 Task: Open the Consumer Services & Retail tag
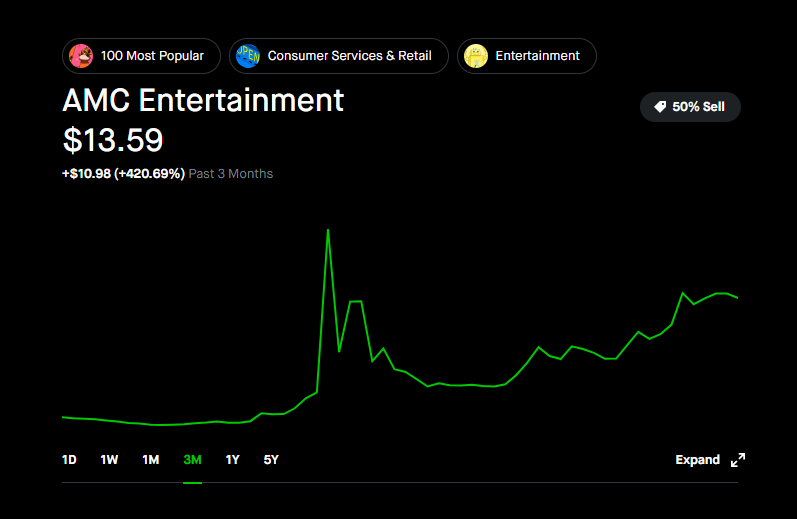tap(339, 56)
